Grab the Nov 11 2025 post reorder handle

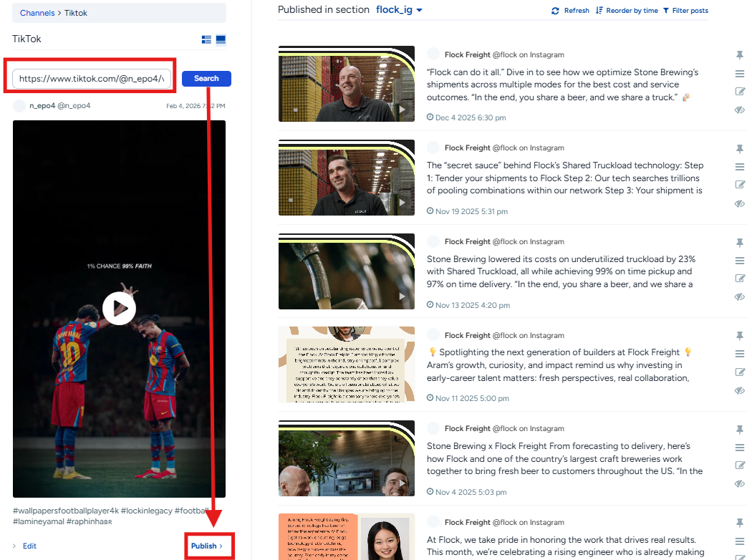point(740,354)
